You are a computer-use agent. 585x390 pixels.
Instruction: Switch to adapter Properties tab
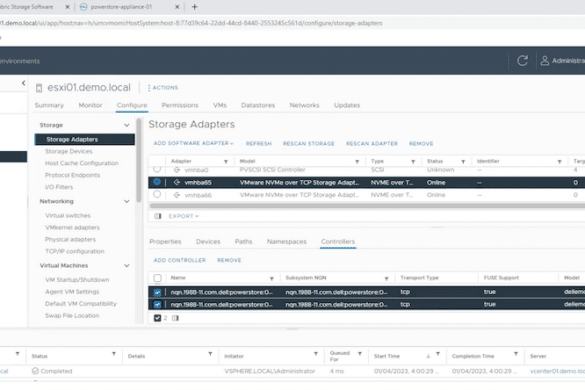coord(165,242)
